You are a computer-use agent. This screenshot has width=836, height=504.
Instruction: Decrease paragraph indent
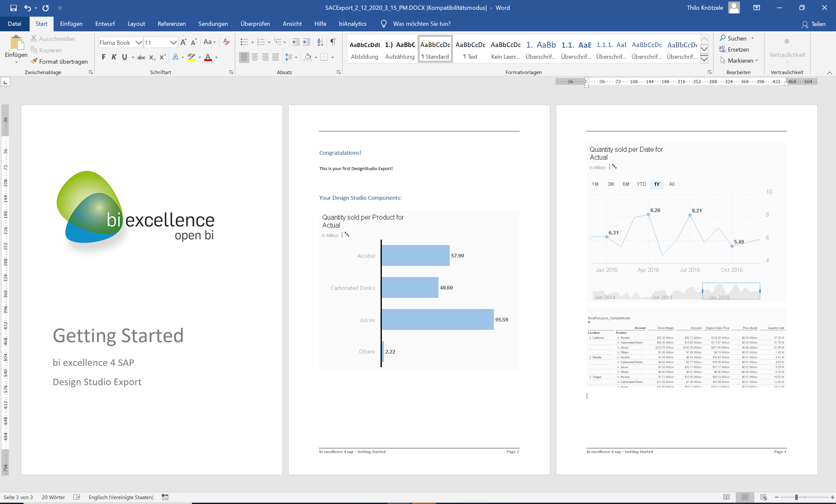tap(296, 42)
